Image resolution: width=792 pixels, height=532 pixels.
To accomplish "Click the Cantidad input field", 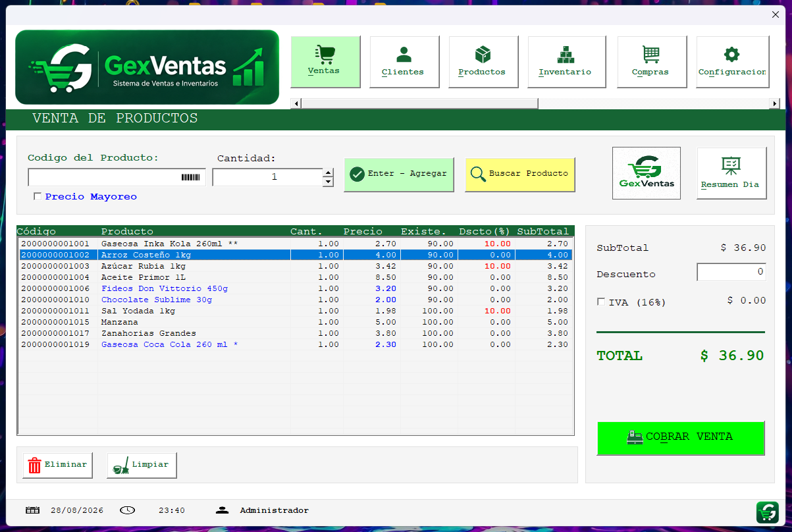I will [267, 177].
